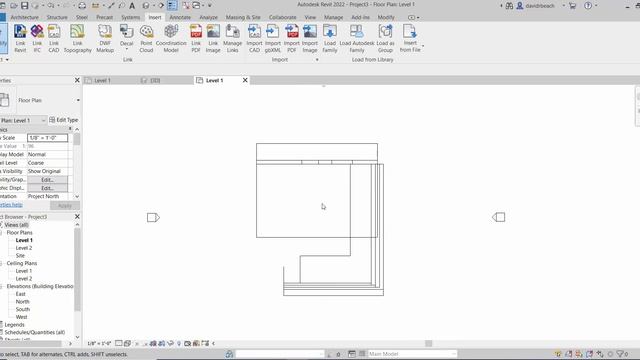Open the Architecture ribbon tab
The height and width of the screenshot is (360, 640).
24,18
